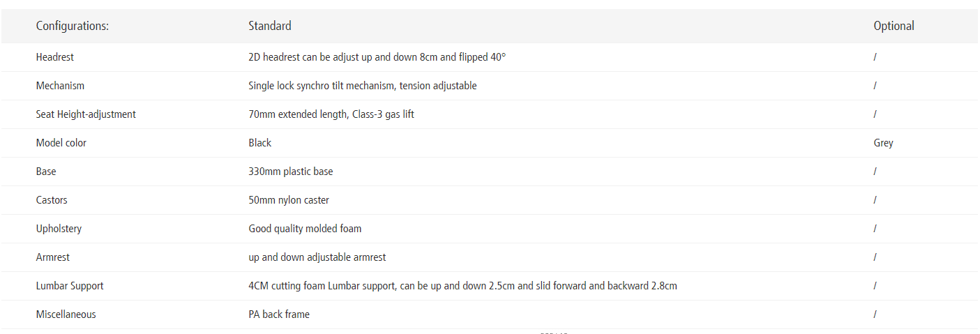
Task: Click the Optional column header
Action: point(894,26)
